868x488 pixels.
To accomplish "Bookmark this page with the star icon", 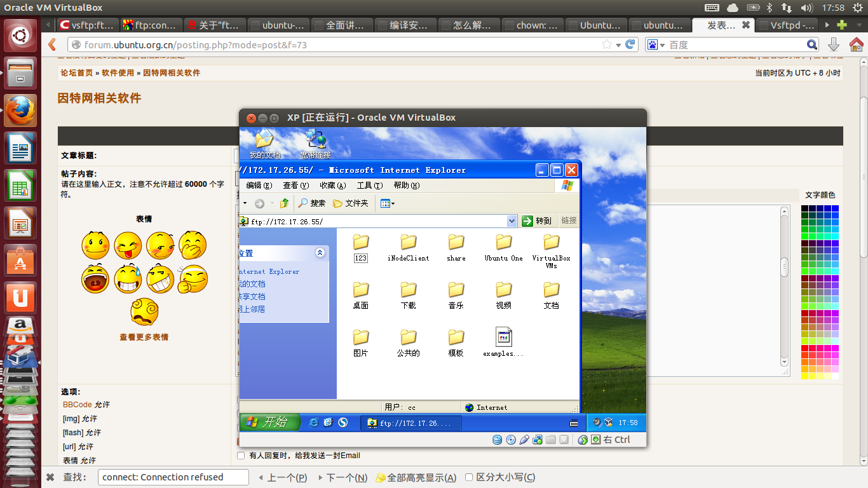I will click(x=607, y=44).
